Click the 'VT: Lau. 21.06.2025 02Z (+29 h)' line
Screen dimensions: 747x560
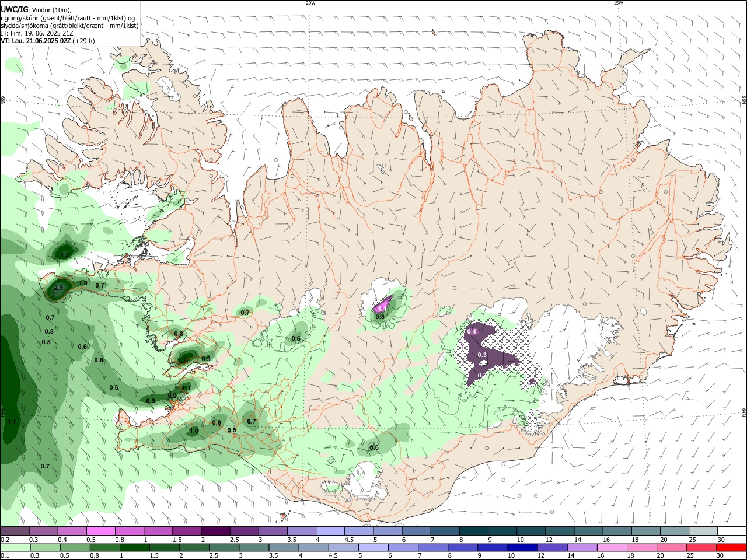pyautogui.click(x=48, y=41)
